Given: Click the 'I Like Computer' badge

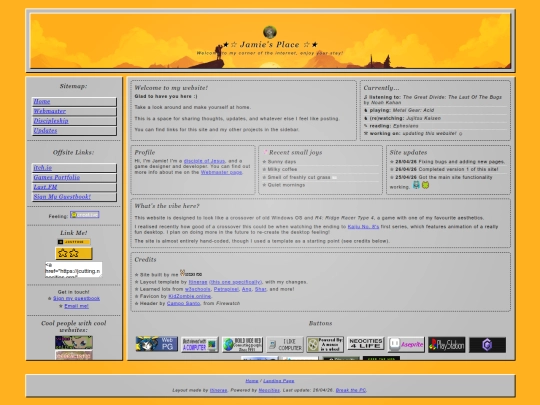Looking at the screenshot, I should (x=285, y=344).
